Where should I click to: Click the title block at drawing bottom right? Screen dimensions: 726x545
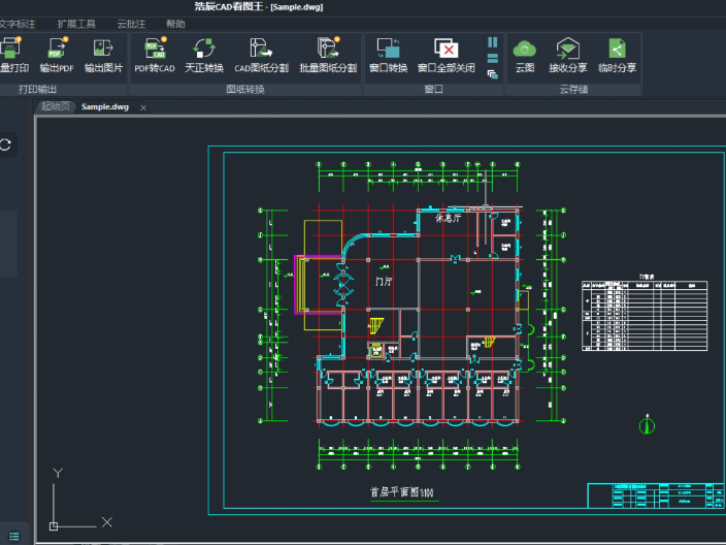click(x=656, y=496)
